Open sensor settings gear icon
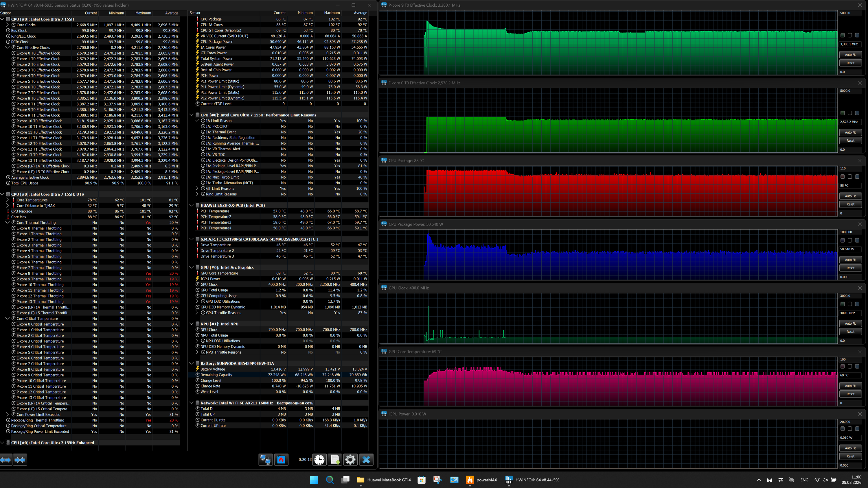Screen dimensions: 868x488 tap(350, 459)
